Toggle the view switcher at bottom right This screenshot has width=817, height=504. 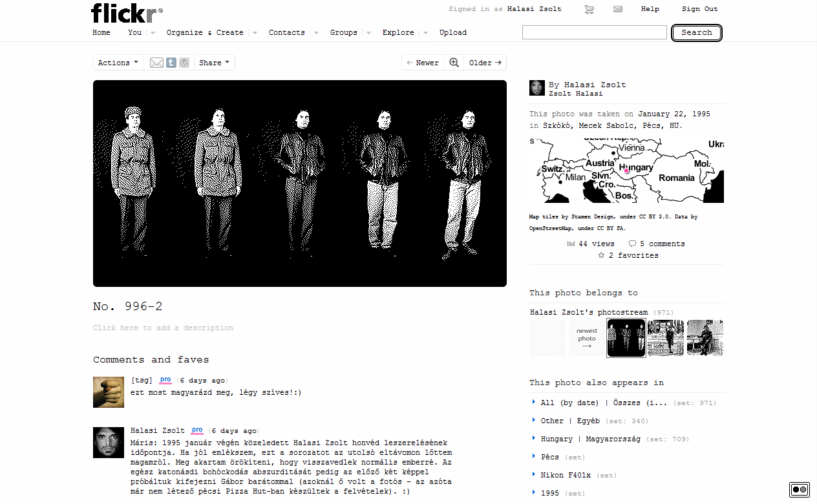[800, 490]
